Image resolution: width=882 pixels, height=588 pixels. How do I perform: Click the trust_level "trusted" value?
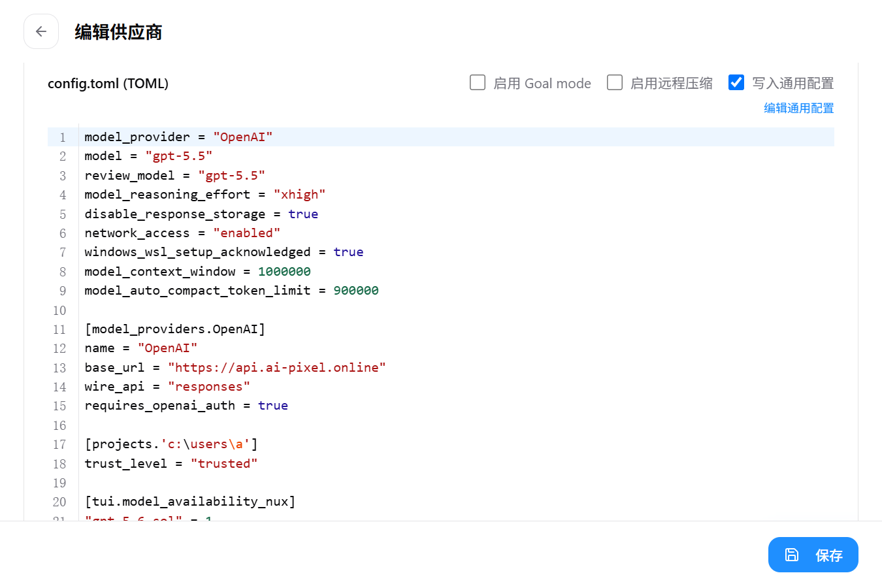click(x=224, y=464)
